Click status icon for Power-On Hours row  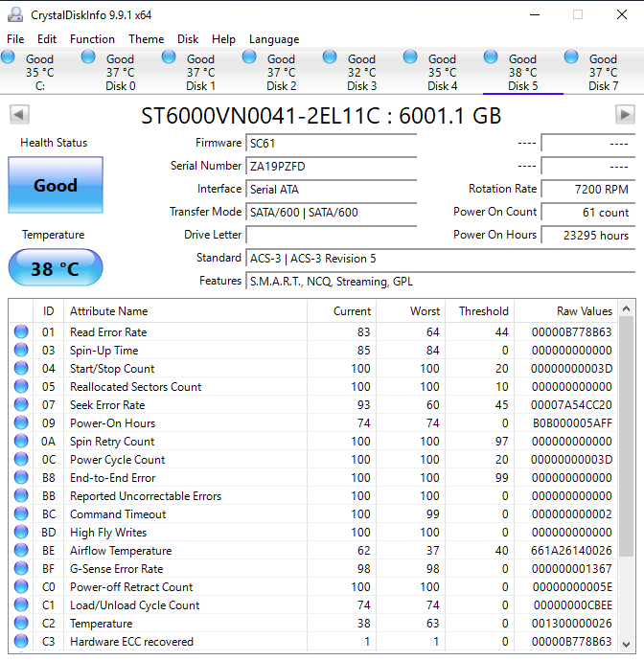21,422
